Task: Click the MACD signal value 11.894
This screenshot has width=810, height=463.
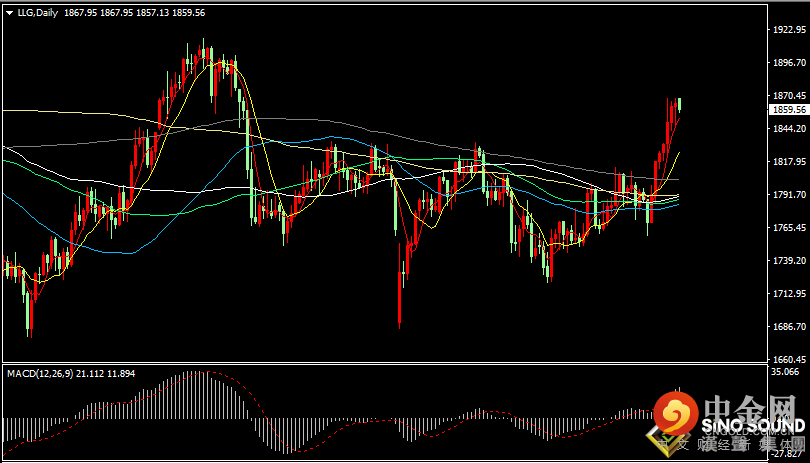Action: click(x=121, y=373)
